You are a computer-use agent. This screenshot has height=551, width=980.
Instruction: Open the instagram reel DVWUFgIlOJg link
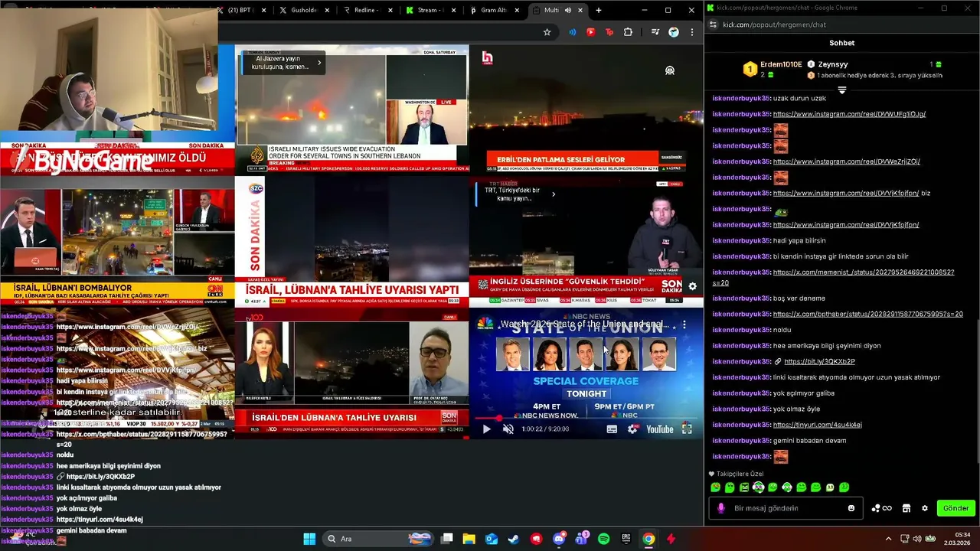pyautogui.click(x=849, y=114)
